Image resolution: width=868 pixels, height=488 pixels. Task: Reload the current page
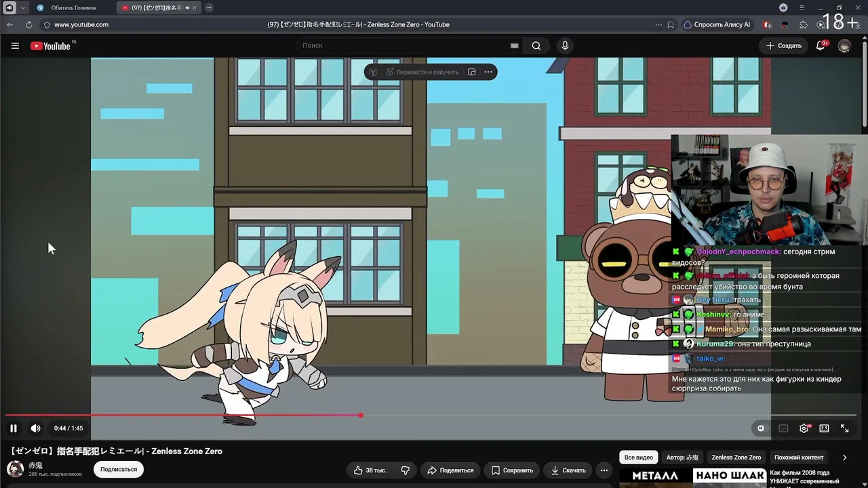click(x=28, y=24)
